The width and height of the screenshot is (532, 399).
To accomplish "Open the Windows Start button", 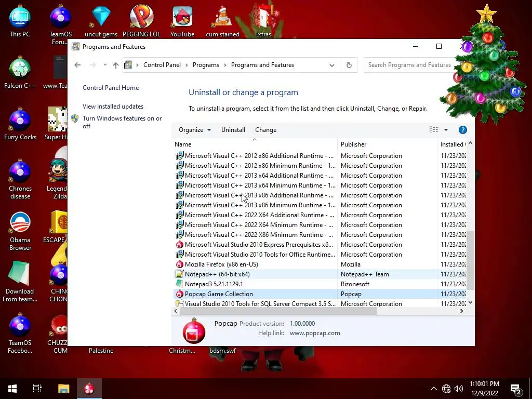I will tap(12, 389).
